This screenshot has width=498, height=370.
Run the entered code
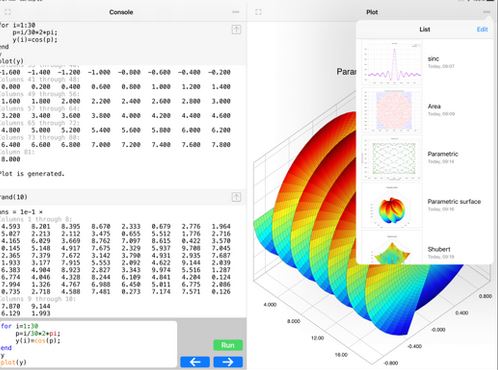pyautogui.click(x=228, y=345)
